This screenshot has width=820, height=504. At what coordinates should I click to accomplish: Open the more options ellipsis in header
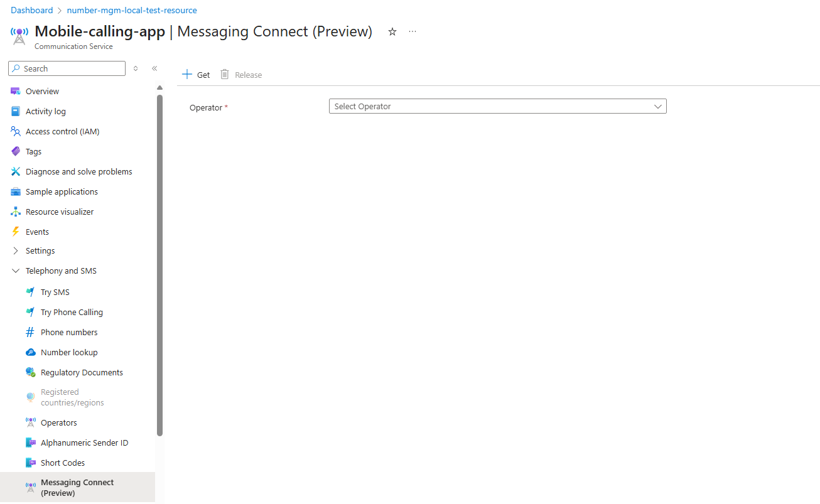click(x=413, y=31)
